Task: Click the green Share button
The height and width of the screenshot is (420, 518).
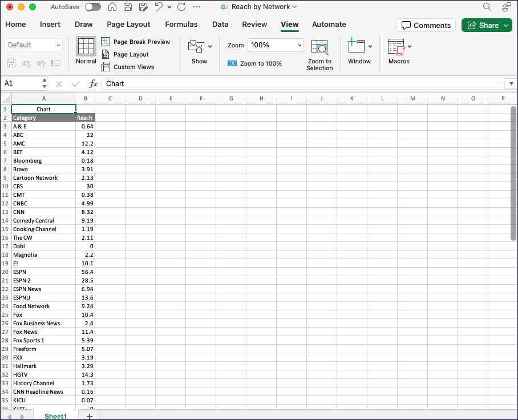Action: coord(487,25)
